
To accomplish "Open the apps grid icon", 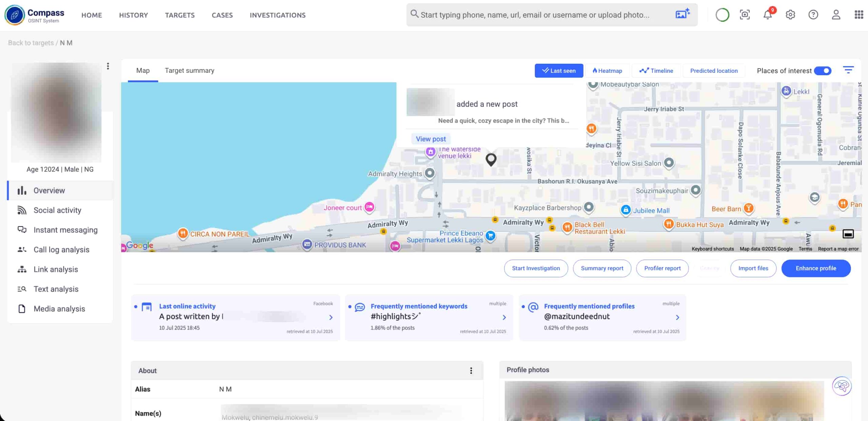I will 859,15.
